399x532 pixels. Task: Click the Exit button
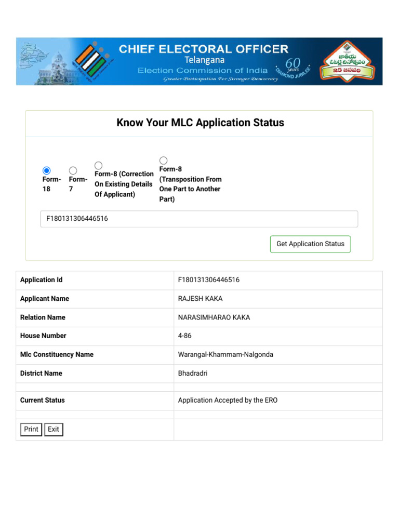54,429
